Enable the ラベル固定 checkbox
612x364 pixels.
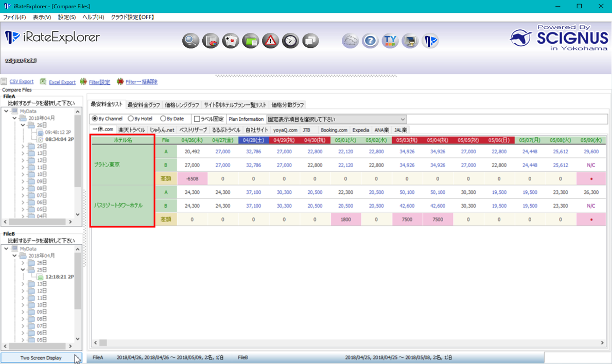pyautogui.click(x=197, y=119)
